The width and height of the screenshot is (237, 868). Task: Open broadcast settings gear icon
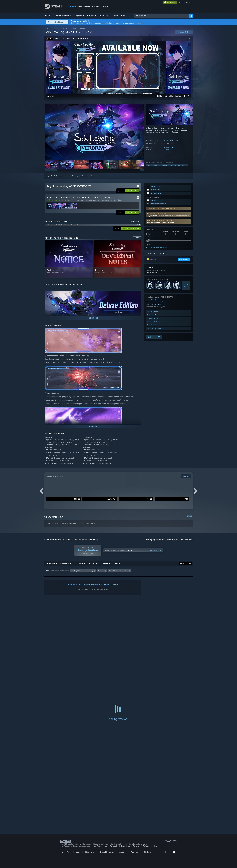[184, 96]
